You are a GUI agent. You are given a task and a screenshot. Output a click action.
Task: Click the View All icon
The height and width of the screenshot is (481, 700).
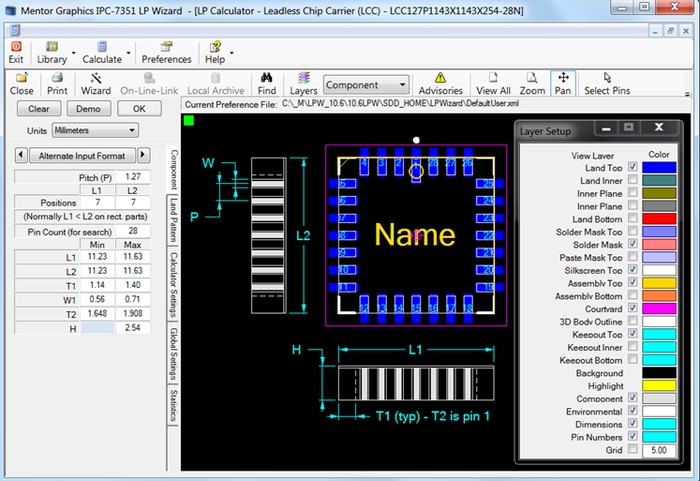point(493,78)
